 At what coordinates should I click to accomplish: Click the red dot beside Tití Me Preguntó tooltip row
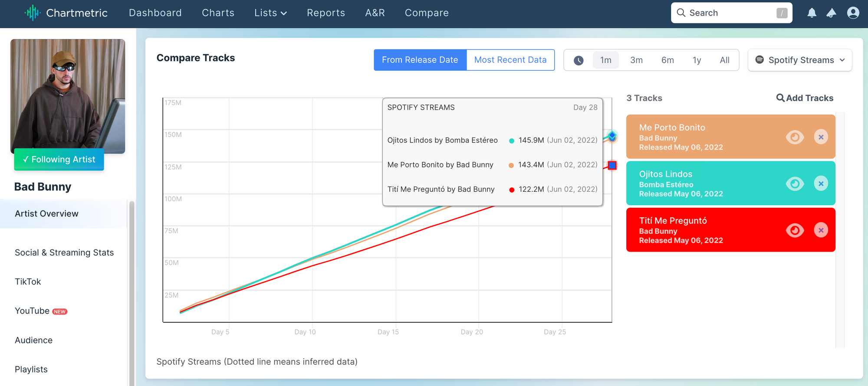(512, 190)
